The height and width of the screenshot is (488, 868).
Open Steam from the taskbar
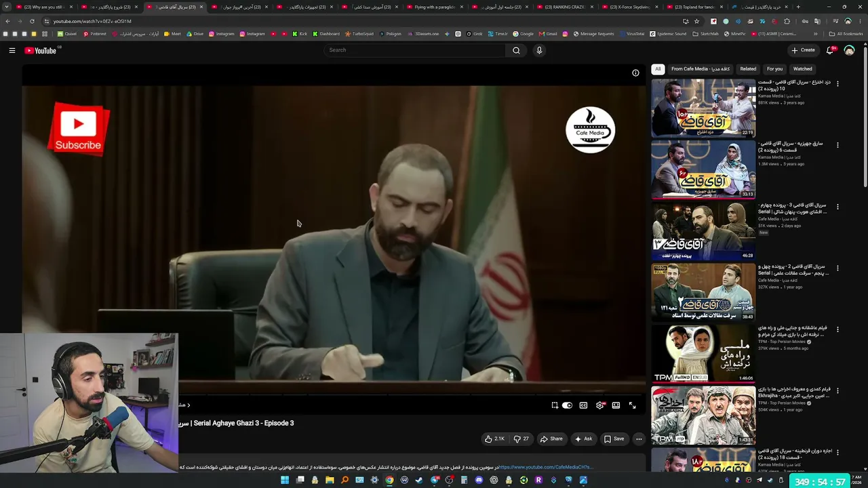[419, 480]
